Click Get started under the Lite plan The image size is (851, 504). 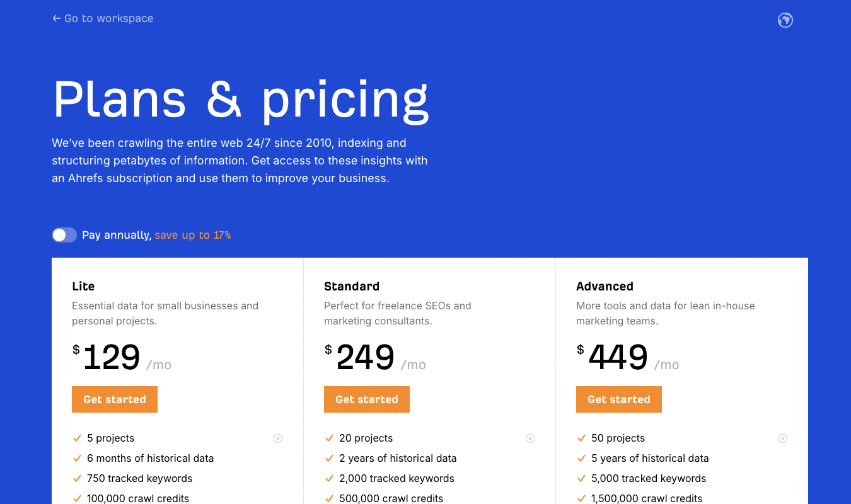coord(114,399)
